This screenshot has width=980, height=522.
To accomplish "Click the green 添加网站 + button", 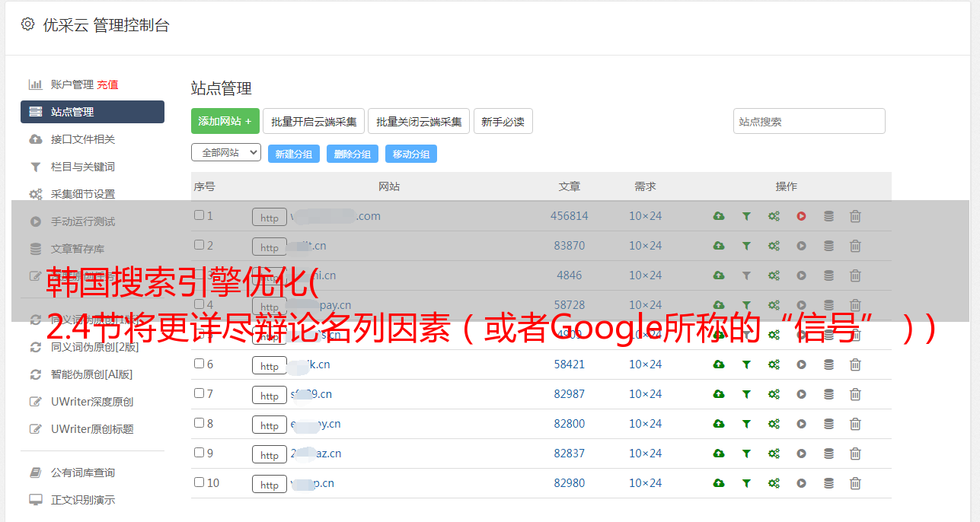I will [225, 121].
